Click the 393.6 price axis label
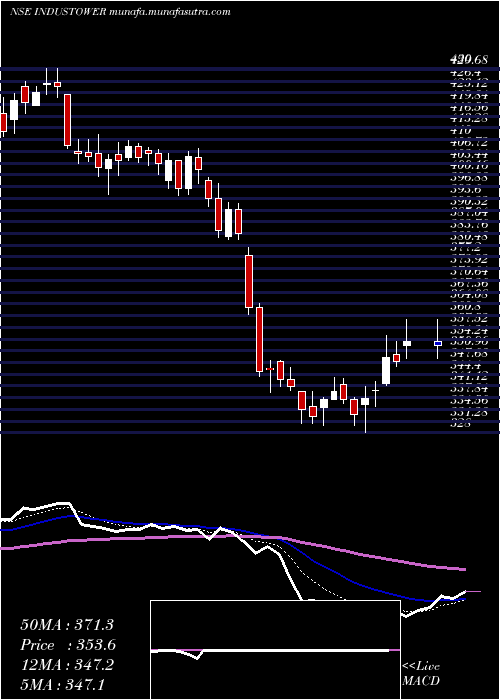The width and height of the screenshot is (500, 700). click(467, 190)
